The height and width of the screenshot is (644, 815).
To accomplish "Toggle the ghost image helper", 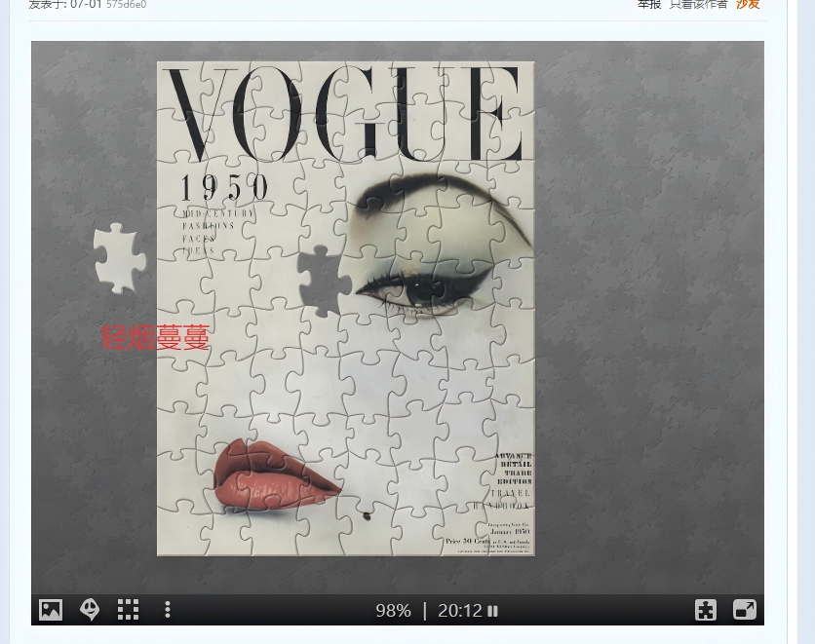I will (x=90, y=610).
